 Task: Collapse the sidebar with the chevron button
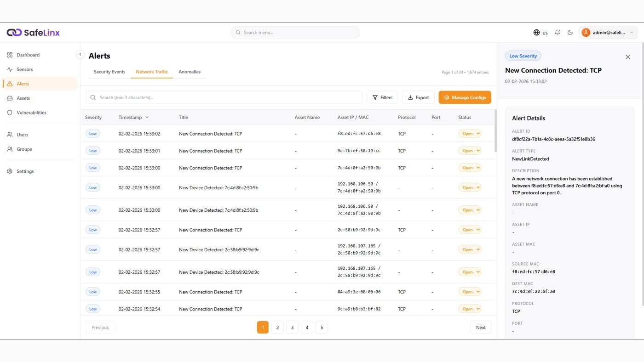coord(80,54)
